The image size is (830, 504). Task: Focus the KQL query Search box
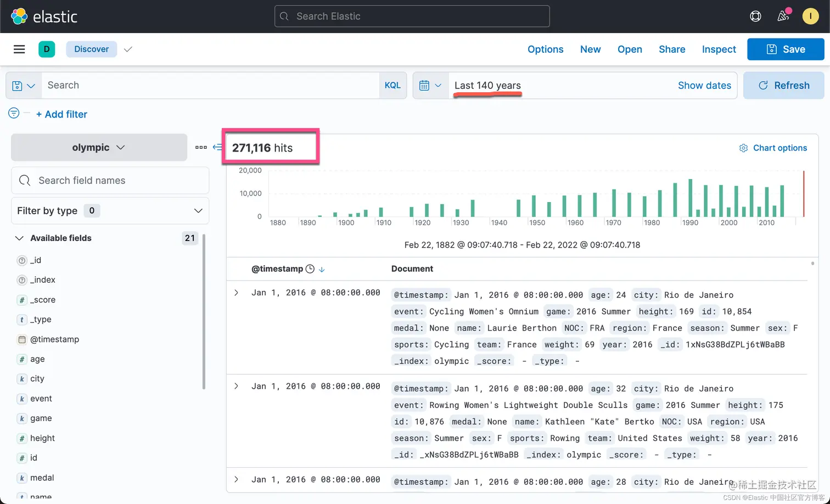210,86
